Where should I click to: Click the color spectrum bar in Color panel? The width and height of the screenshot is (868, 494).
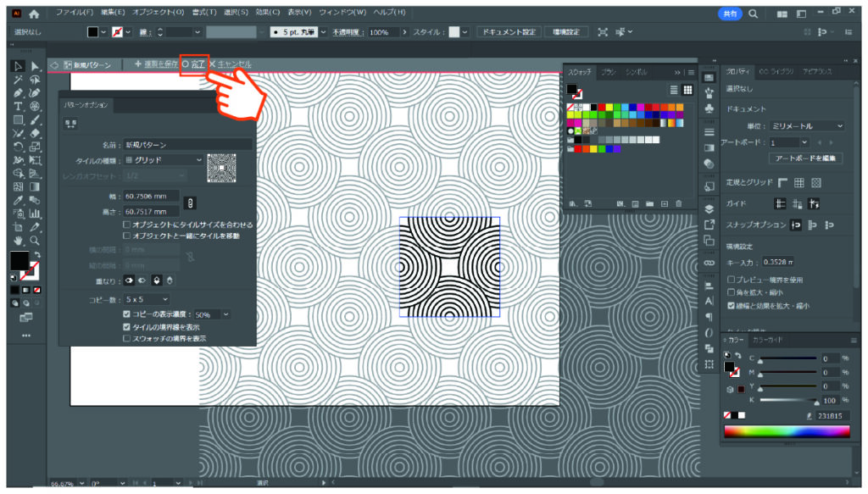pyautogui.click(x=787, y=431)
